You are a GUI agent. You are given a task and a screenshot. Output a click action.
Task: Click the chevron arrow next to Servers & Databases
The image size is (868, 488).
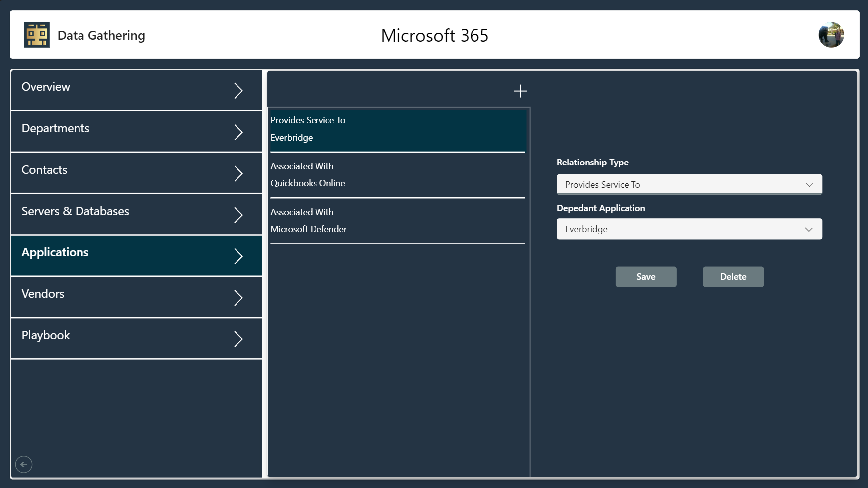coord(238,215)
